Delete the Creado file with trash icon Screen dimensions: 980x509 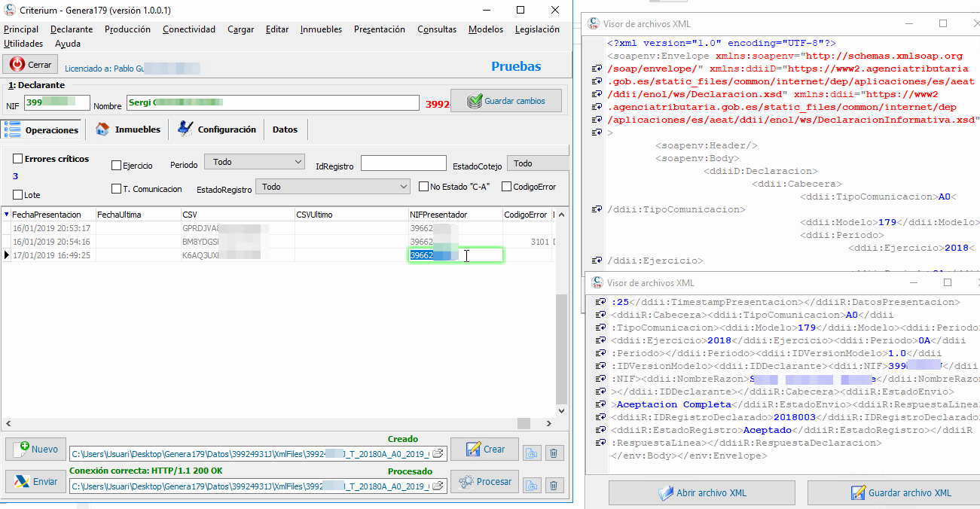click(554, 453)
